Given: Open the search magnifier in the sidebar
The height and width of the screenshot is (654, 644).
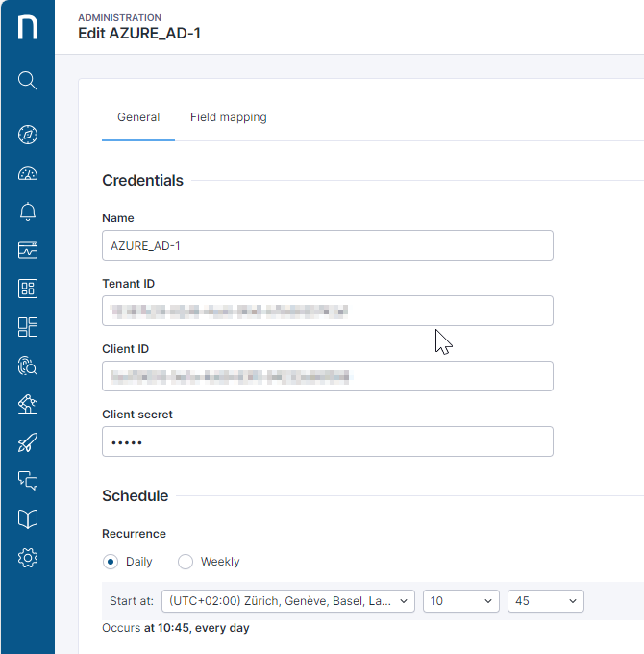Looking at the screenshot, I should [28, 80].
